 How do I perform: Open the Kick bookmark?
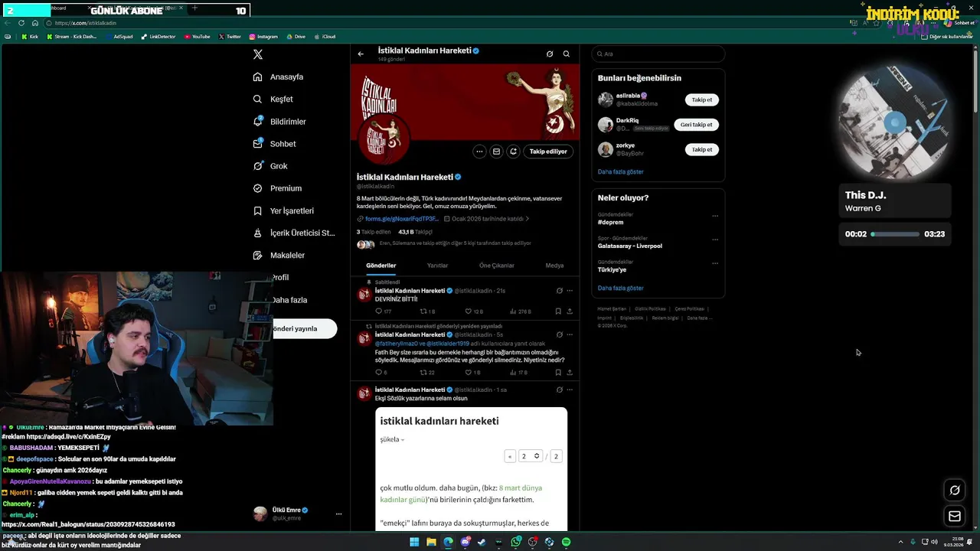pyautogui.click(x=30, y=37)
